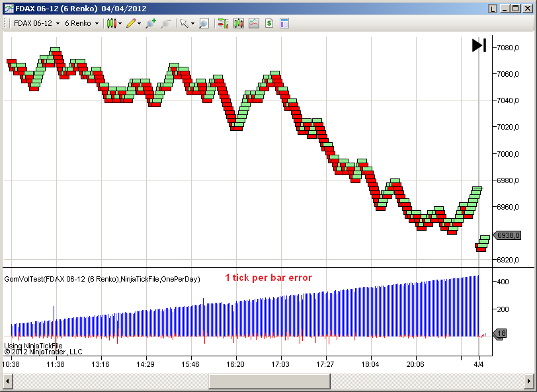This screenshot has width=537, height=392.
Task: Open the Data Series dialog icon
Action: click(239, 23)
